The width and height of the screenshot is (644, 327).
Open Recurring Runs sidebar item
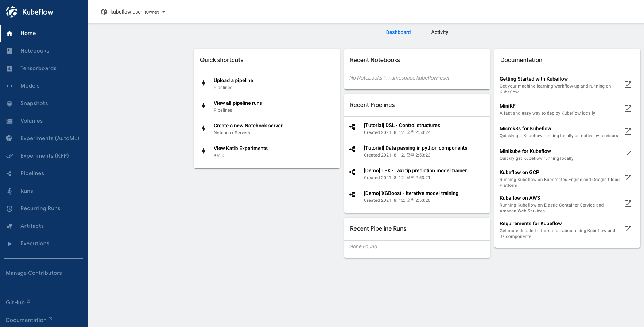click(44, 208)
